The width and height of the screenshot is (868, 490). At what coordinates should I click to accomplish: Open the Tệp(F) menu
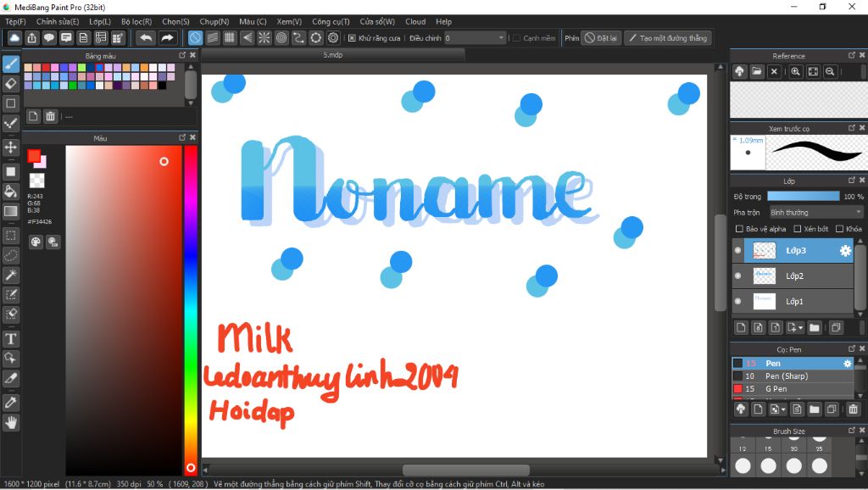point(15,21)
